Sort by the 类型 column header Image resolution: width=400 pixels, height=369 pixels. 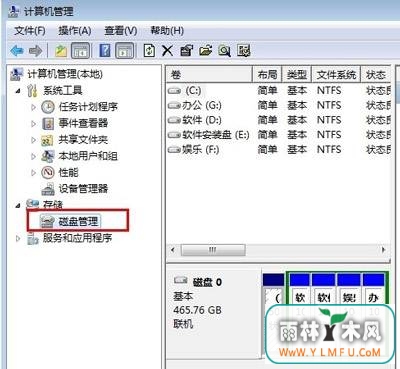(x=297, y=74)
